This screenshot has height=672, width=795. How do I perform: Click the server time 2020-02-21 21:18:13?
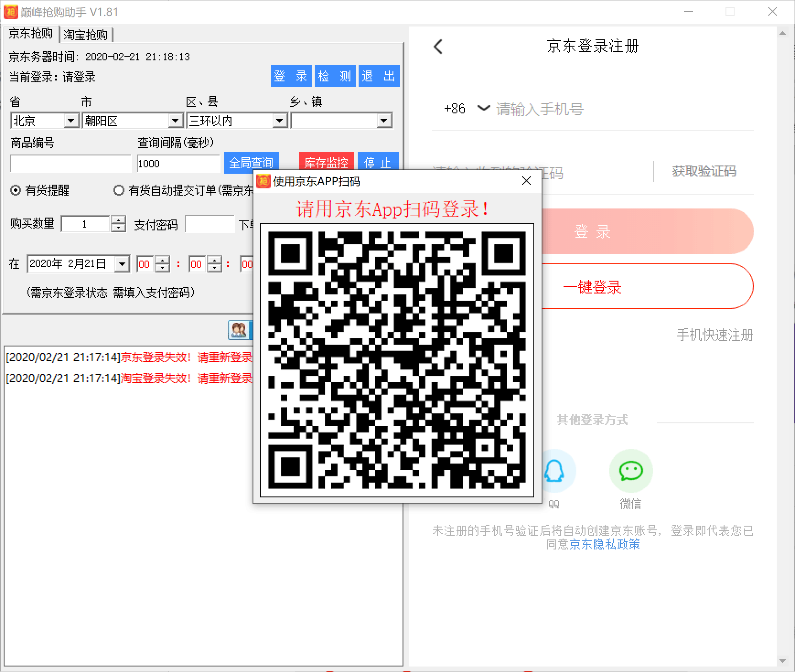click(137, 57)
